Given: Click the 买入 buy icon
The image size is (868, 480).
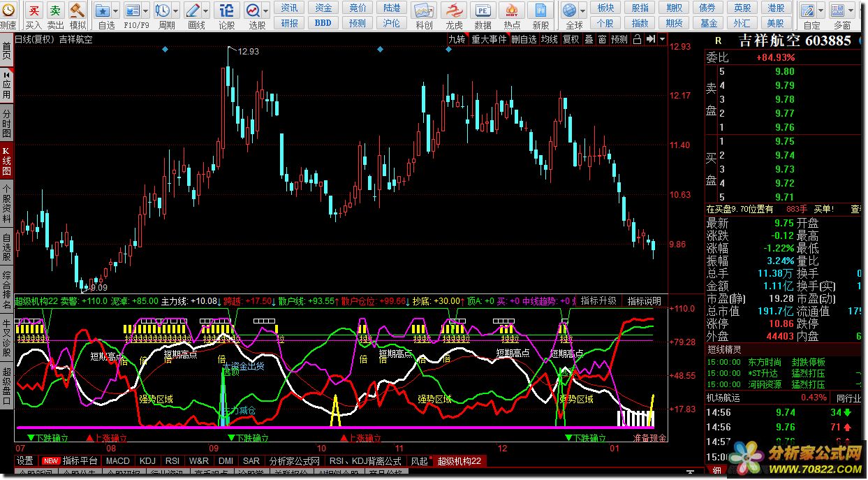Looking at the screenshot, I should pos(34,10).
